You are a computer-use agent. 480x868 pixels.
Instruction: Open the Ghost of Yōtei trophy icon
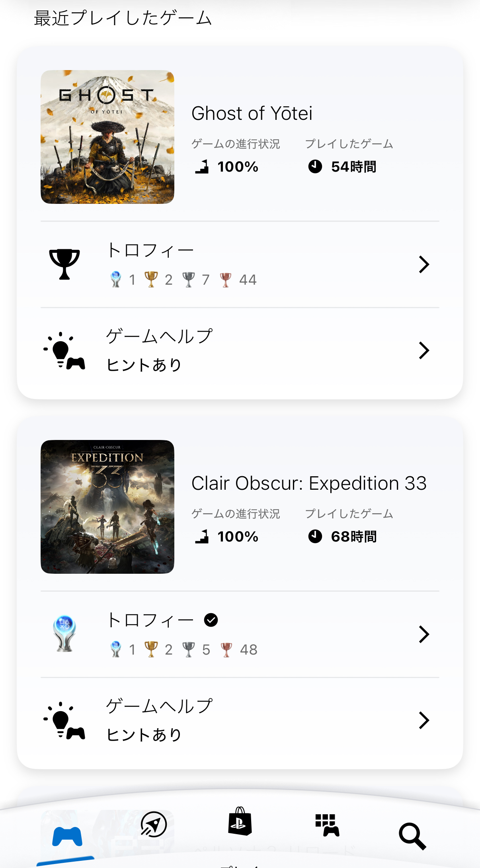pyautogui.click(x=64, y=264)
